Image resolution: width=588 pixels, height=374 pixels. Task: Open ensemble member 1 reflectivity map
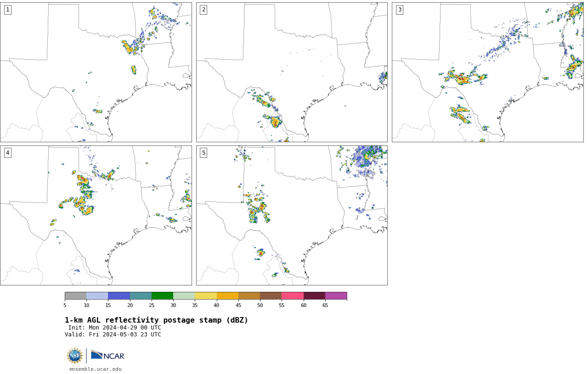coord(96,72)
